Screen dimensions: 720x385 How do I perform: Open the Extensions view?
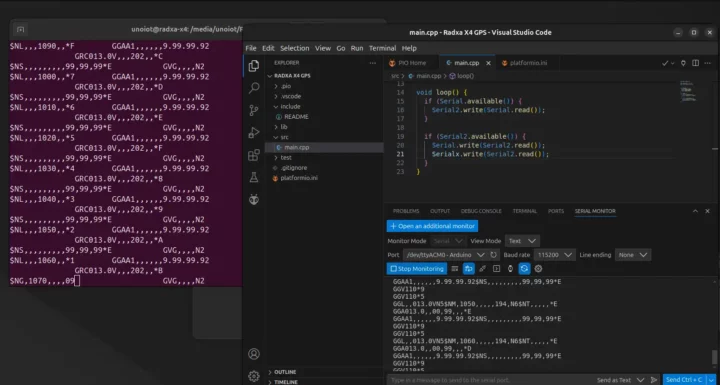point(253,155)
